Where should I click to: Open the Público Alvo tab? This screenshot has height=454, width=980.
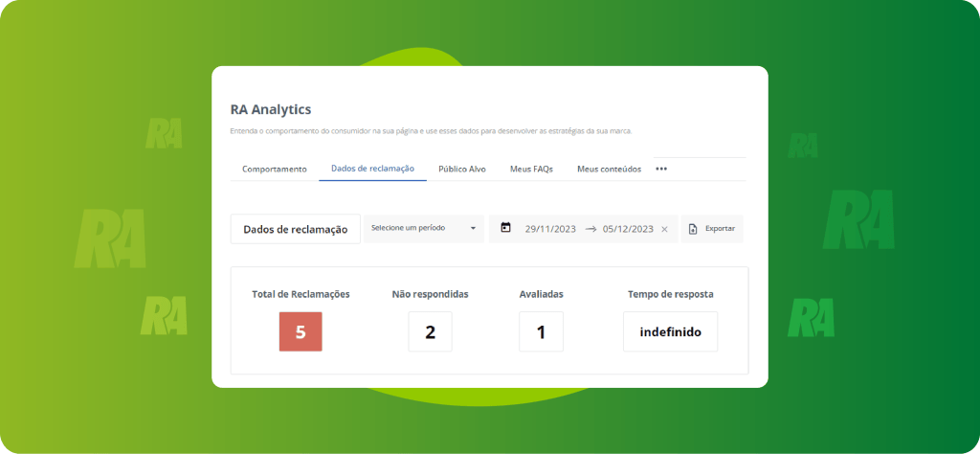pos(462,169)
